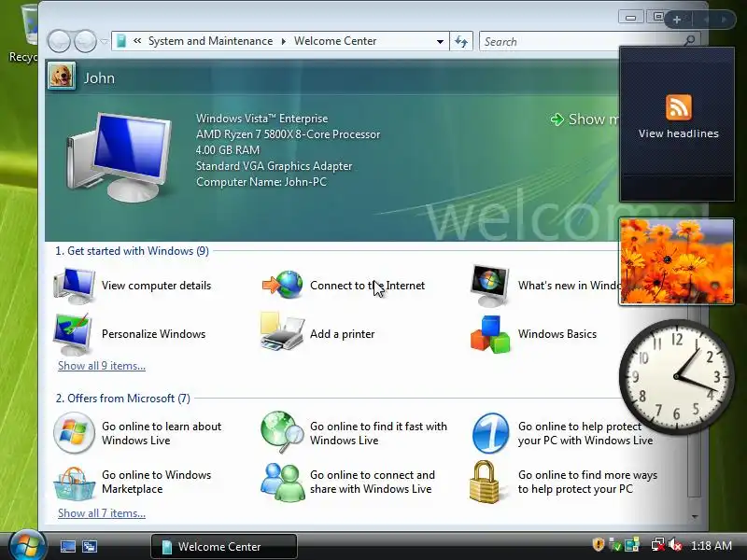Screen dimensions: 747x560
Task: Open the Windows Start orb
Action: click(x=28, y=545)
